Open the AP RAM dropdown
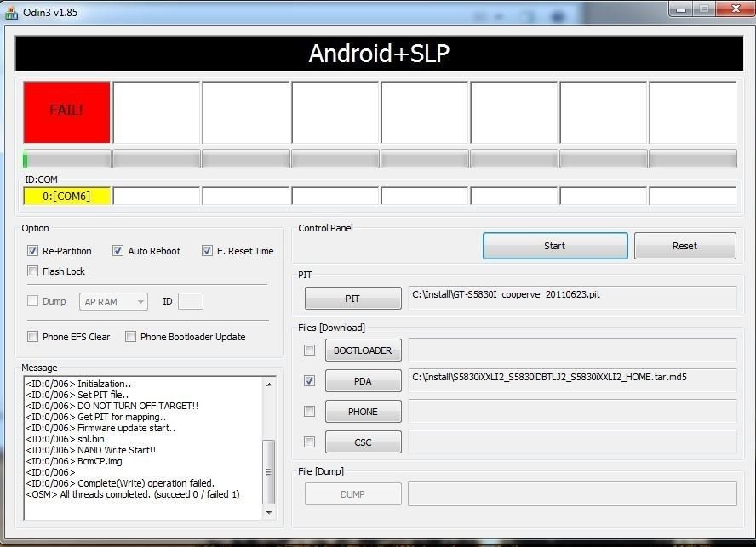This screenshot has height=547, width=756. pyautogui.click(x=114, y=302)
